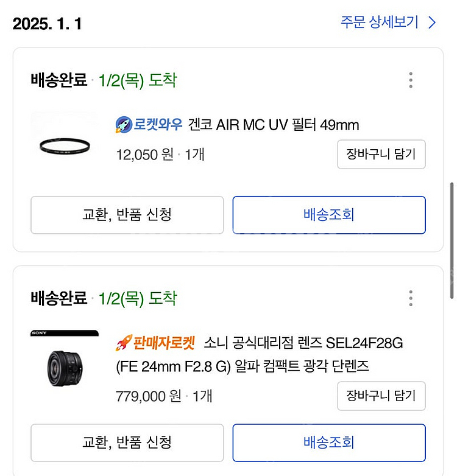
Task: Click the 판매자로켓 rocket badge icon
Action: [x=124, y=343]
